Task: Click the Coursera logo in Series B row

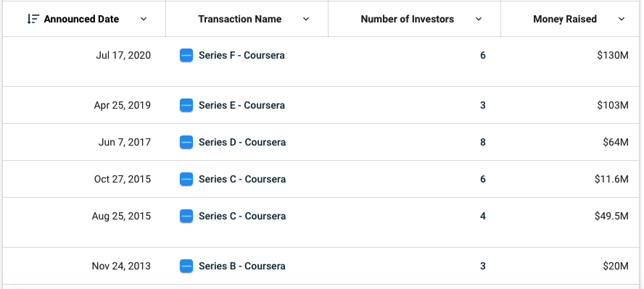Action: [186, 266]
